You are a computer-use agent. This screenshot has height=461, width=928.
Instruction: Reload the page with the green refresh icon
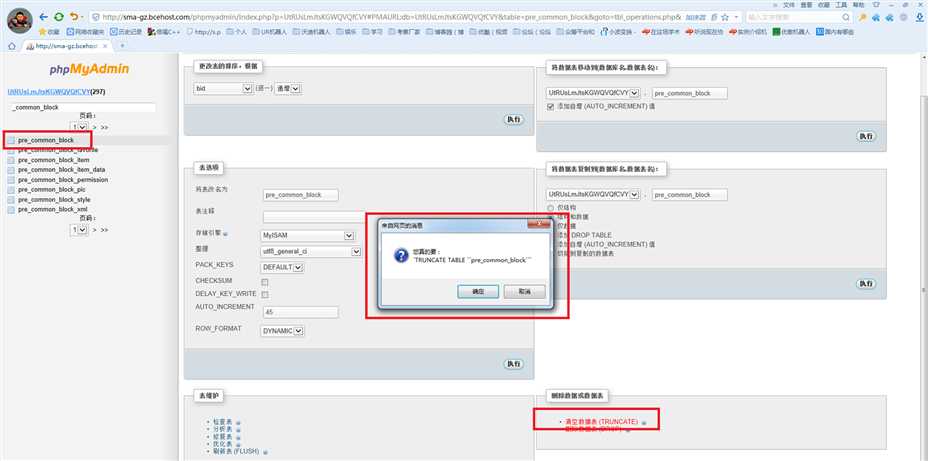tap(59, 17)
